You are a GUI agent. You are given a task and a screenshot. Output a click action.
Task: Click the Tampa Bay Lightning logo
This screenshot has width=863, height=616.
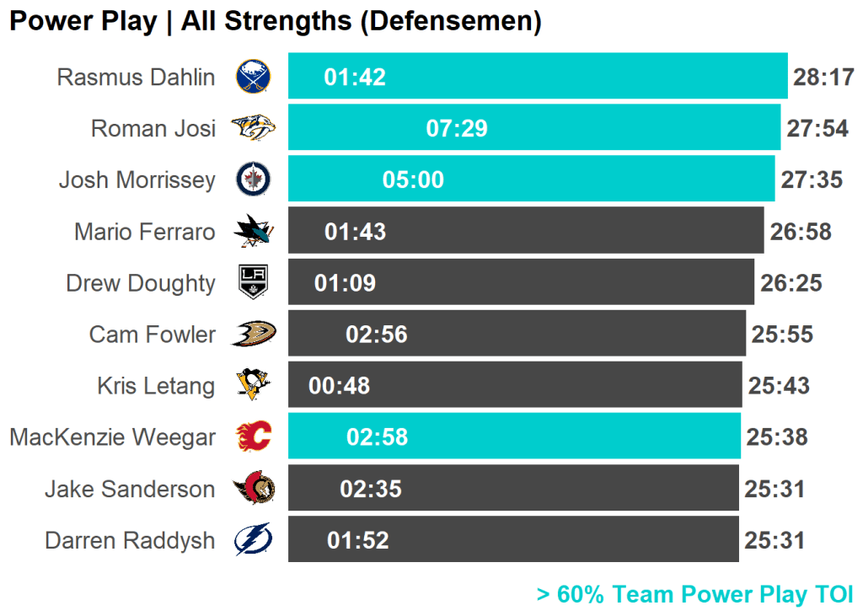coord(252,540)
